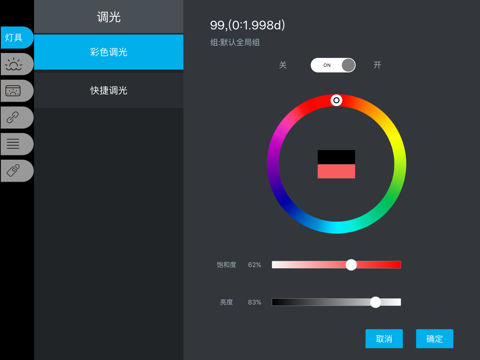Viewport: 480px width, 360px height.
Task: Open the link chain sidebar icon
Action: (x=16, y=117)
